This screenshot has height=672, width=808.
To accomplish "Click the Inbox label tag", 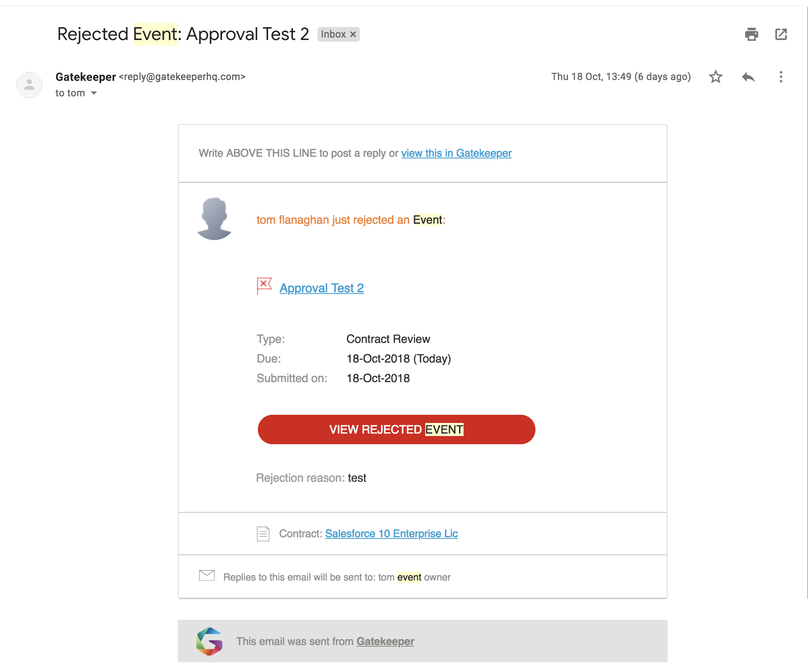I will (333, 34).
